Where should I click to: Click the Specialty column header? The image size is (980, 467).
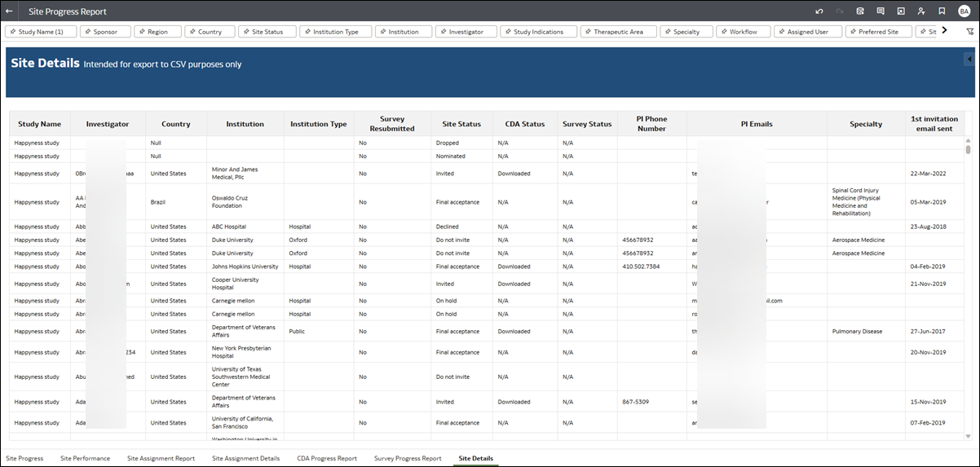866,124
